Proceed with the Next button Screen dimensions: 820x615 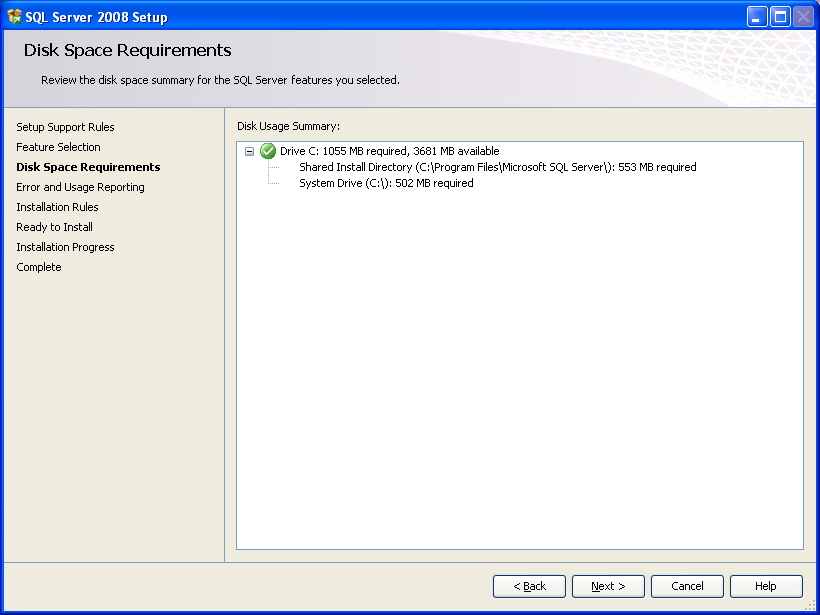[608, 586]
